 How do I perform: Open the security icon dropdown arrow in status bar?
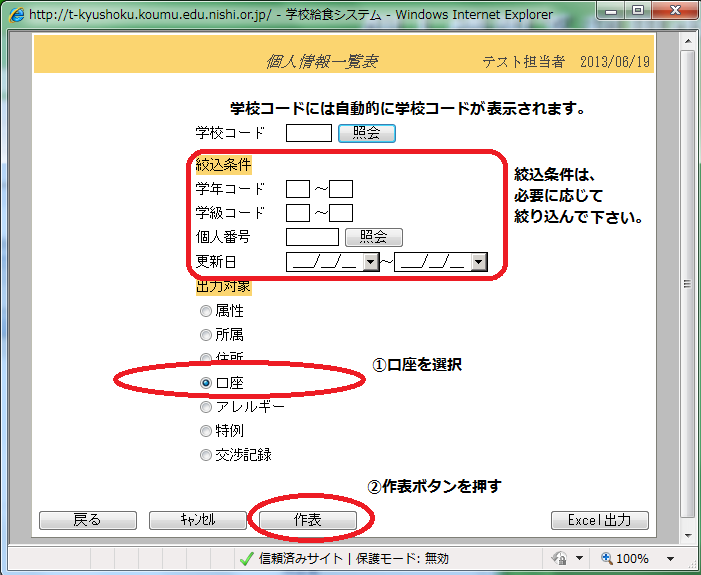[x=579, y=558]
